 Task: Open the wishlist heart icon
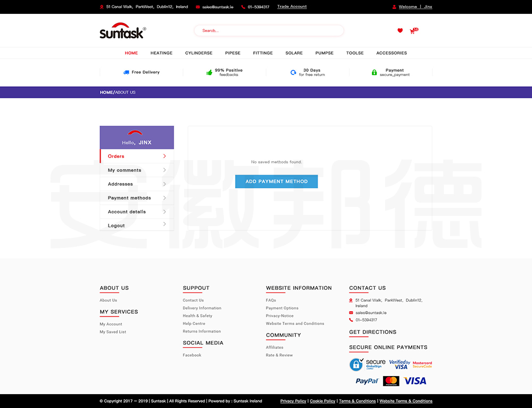coord(400,31)
